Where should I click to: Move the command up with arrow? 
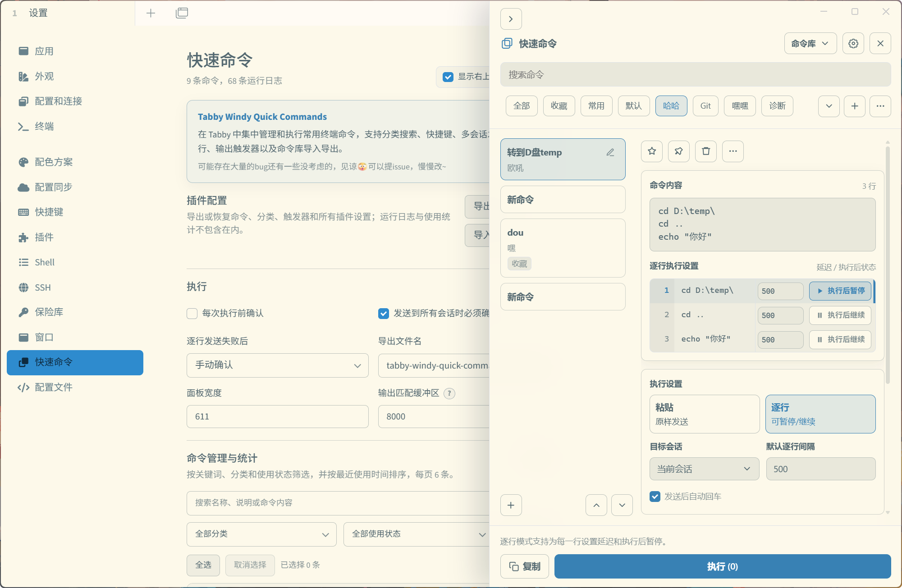pos(596,505)
